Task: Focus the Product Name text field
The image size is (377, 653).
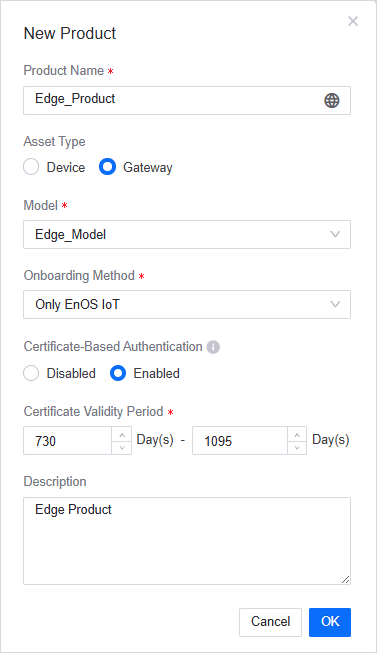Action: 187,100
